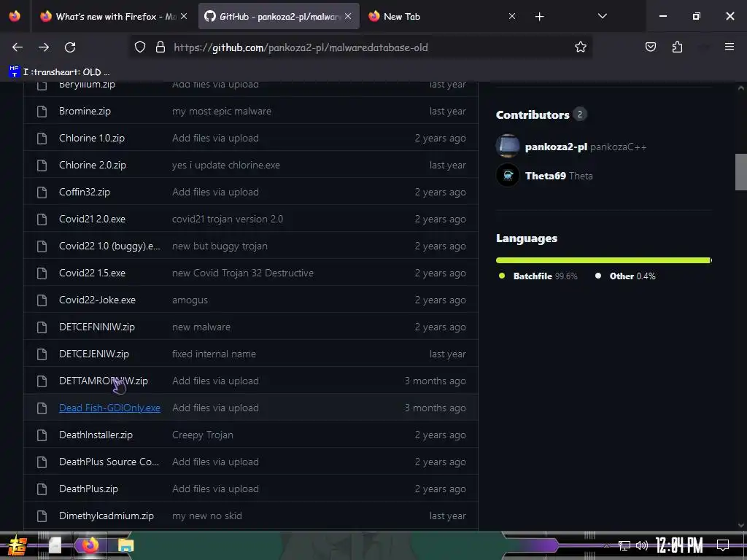Open Chlorine 1.0.zip file
This screenshot has width=747, height=560.
pos(92,138)
